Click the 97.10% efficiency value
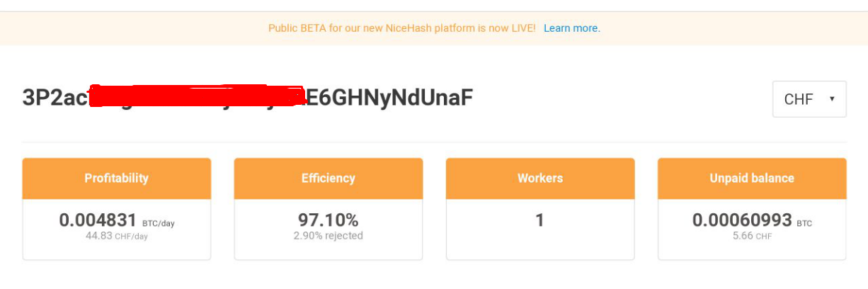 (329, 220)
